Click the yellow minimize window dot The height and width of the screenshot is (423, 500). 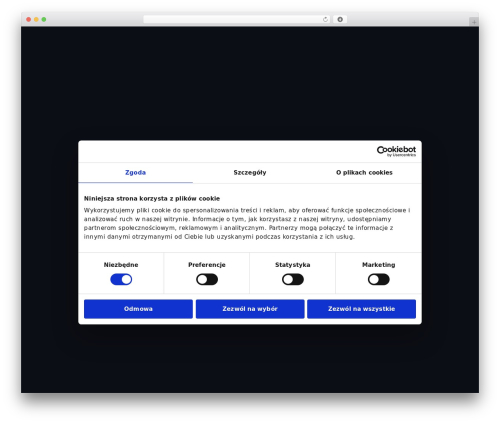[36, 20]
